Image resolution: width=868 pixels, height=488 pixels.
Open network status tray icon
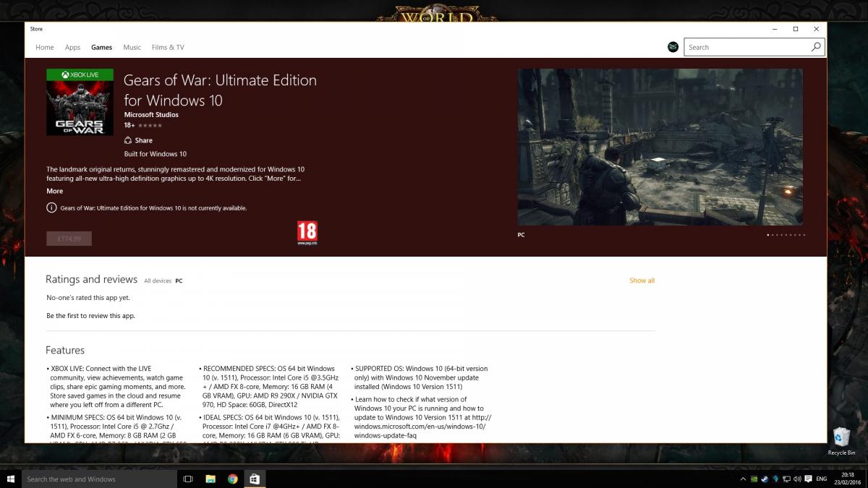coord(786,479)
